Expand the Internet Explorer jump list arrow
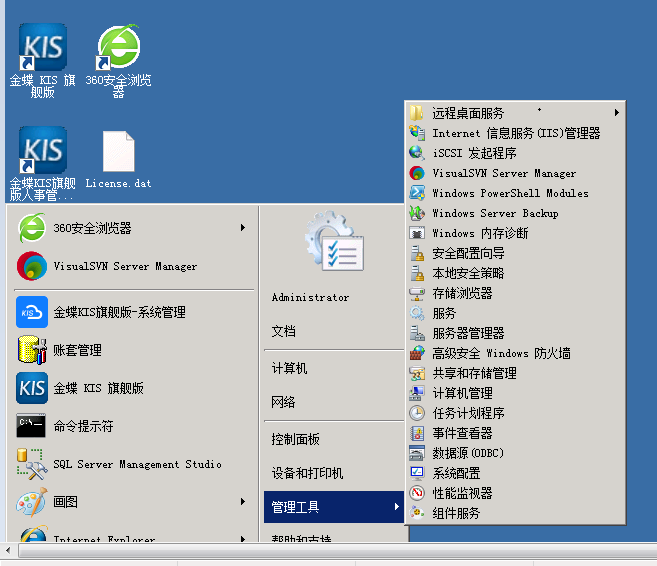Image resolution: width=657 pixels, height=566 pixels. 243,538
